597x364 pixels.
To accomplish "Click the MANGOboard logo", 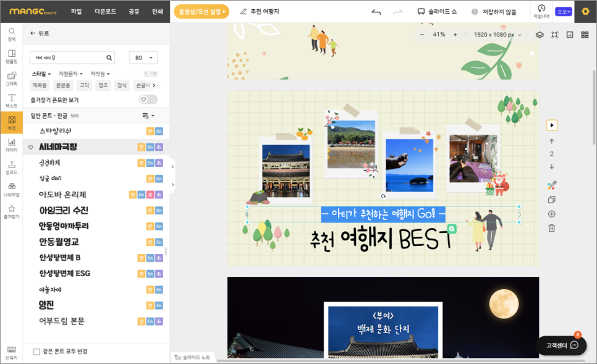I will 33,12.
